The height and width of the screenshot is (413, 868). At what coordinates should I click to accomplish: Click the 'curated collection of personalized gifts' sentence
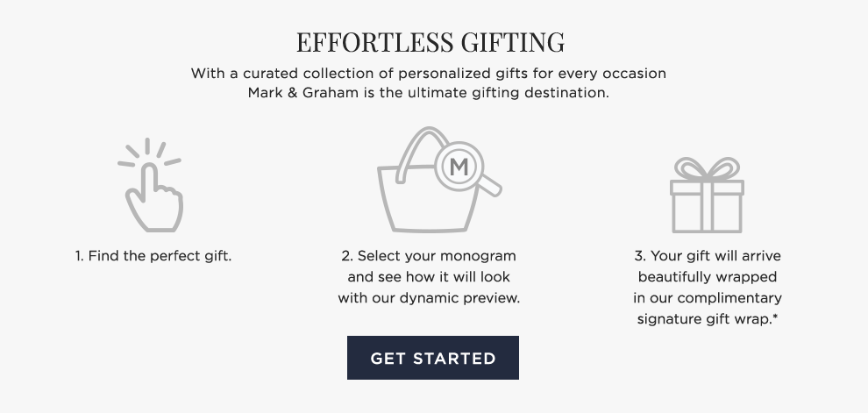(x=429, y=73)
